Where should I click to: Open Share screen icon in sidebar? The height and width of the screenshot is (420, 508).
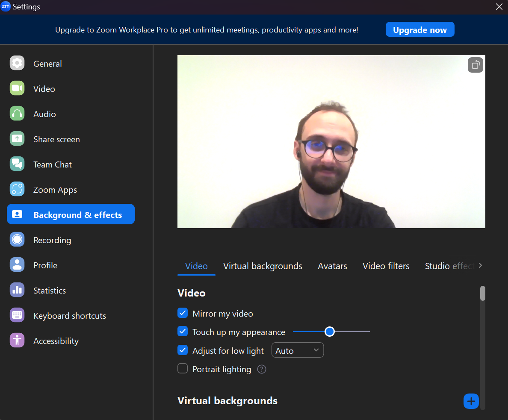click(x=17, y=138)
